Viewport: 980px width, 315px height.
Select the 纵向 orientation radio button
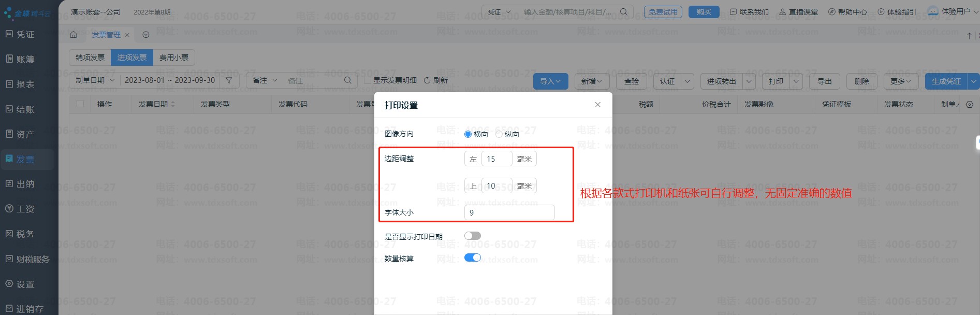coord(499,134)
